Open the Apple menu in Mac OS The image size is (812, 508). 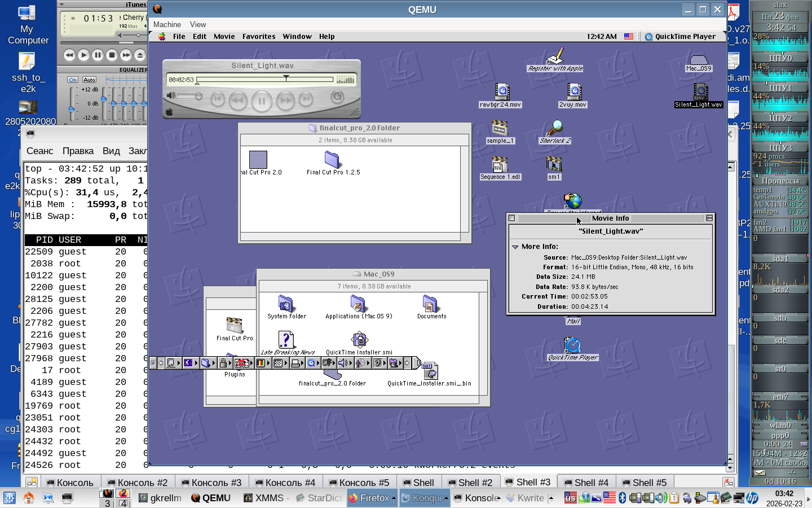click(x=162, y=37)
